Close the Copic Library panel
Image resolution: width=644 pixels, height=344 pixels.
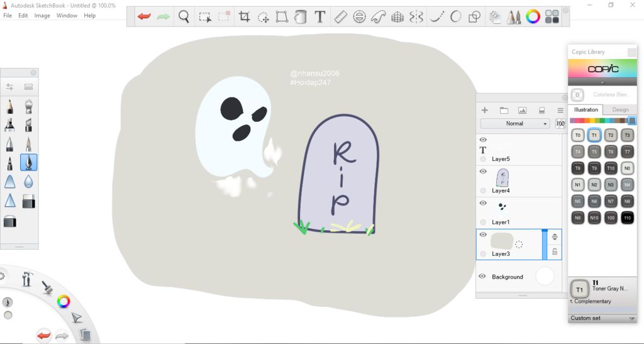pyautogui.click(x=631, y=52)
